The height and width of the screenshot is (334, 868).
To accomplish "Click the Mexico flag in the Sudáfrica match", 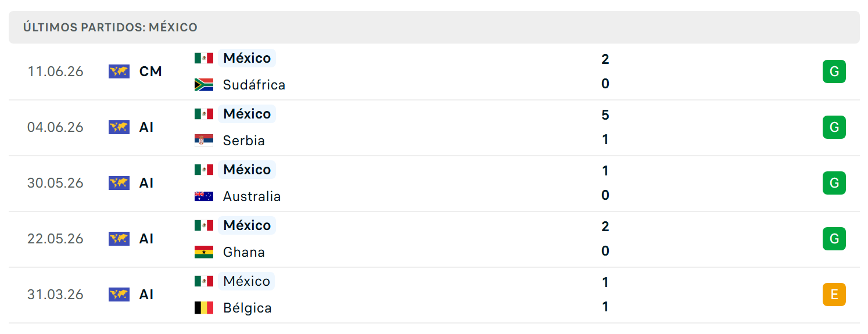I will [x=204, y=58].
